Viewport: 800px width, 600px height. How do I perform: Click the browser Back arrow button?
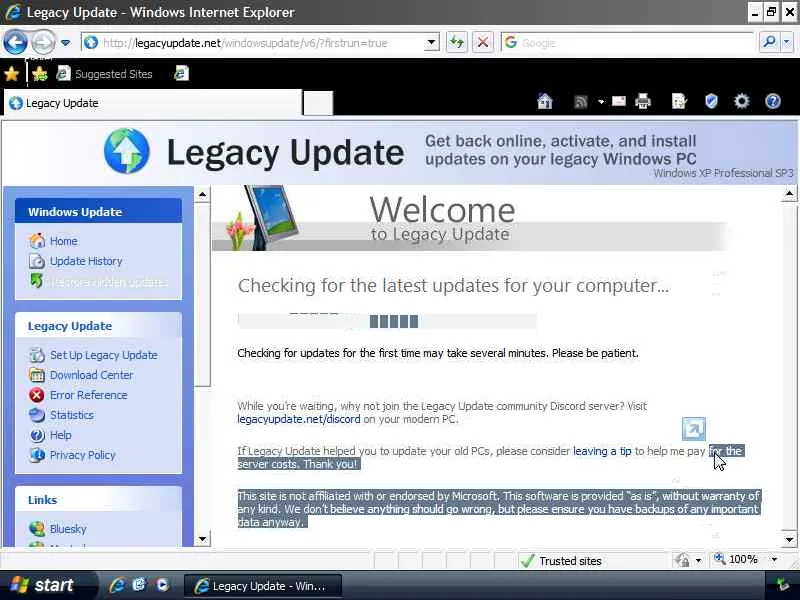(15, 42)
